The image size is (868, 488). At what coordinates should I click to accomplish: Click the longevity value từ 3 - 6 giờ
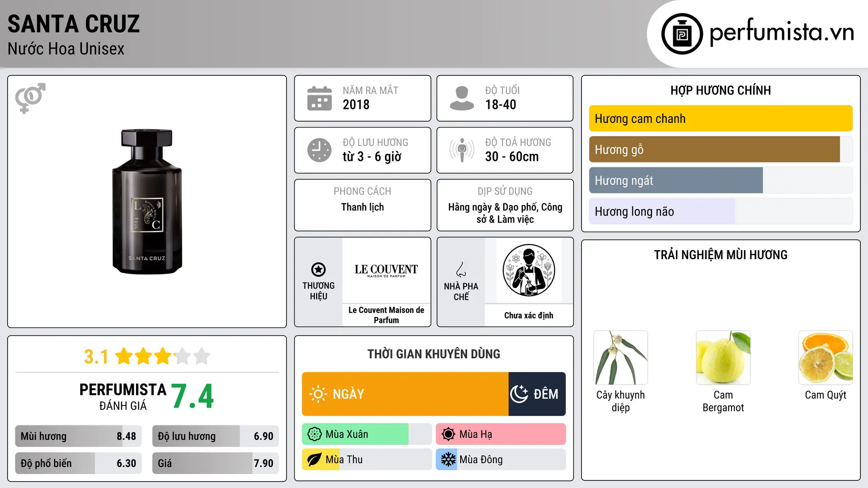click(372, 157)
